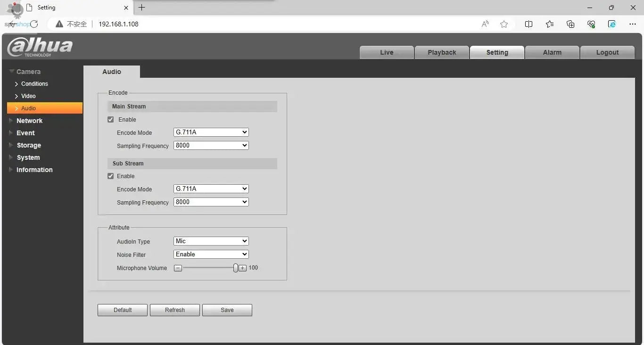Open split screen icon in toolbar

coord(528,24)
